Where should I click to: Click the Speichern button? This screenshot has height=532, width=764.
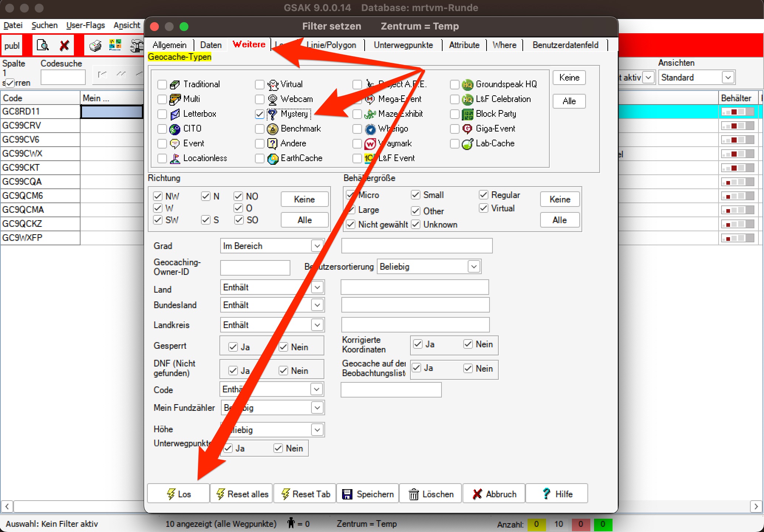point(368,494)
